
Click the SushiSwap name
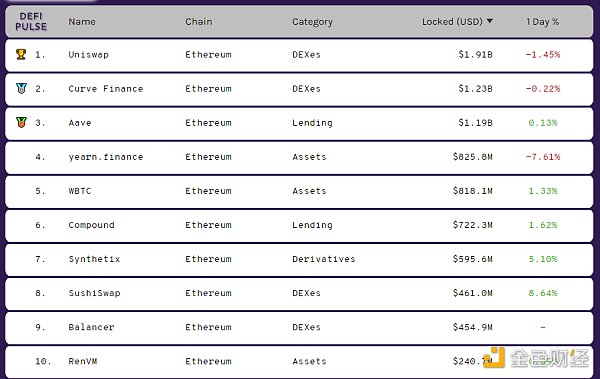[95, 293]
